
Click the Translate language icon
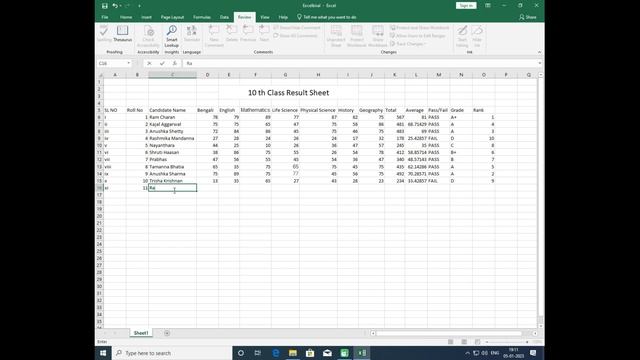click(191, 34)
